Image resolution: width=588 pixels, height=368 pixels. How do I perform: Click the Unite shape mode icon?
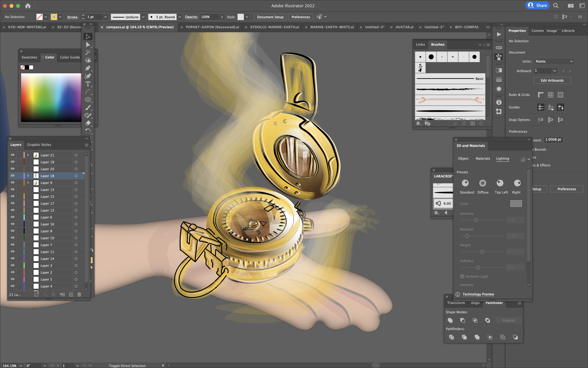[x=450, y=320]
